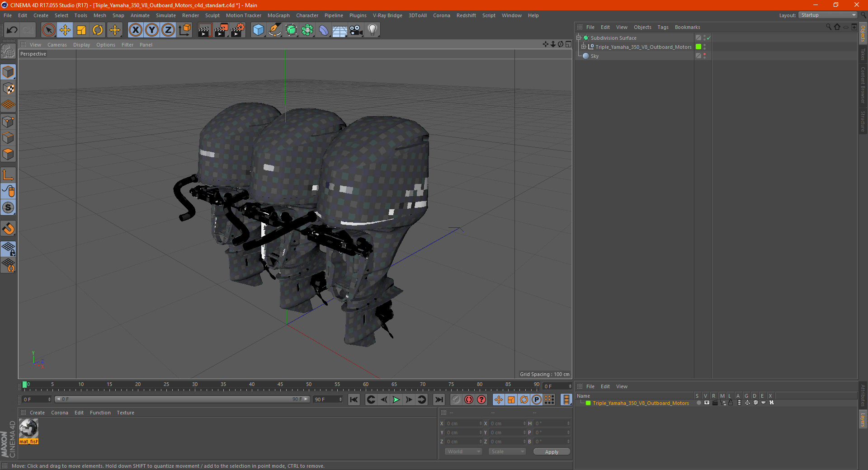Expand Triple_Yamaha_350_V8_Outboard_Motors object node
This screenshot has width=868, height=470.
584,47
